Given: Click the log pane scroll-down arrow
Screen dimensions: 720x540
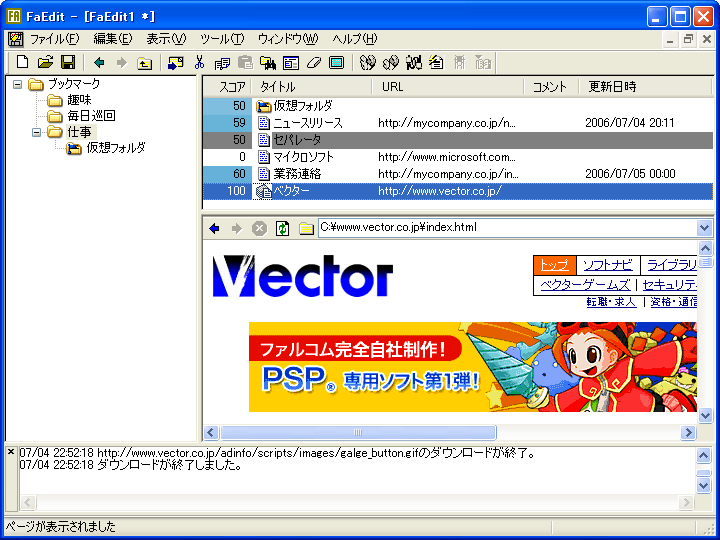Looking at the screenshot, I should pyautogui.click(x=704, y=485).
